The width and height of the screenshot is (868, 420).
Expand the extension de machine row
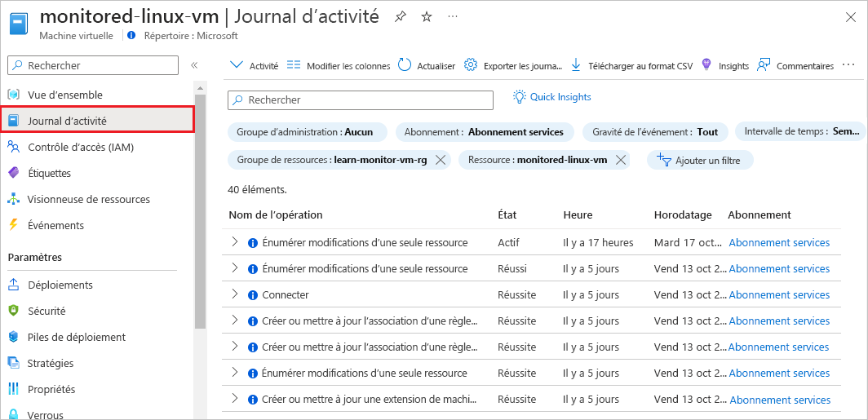tap(235, 399)
